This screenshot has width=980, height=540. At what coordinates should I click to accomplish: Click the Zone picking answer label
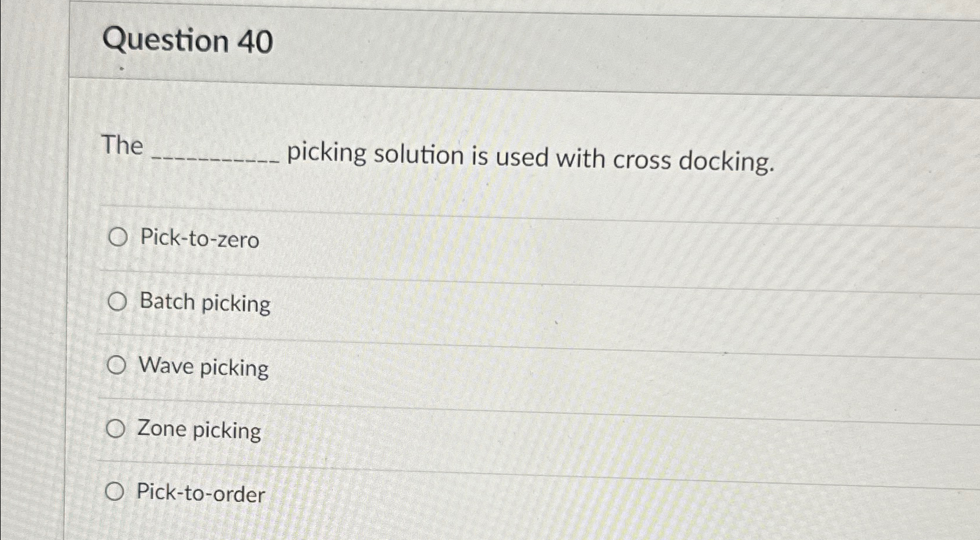199,430
